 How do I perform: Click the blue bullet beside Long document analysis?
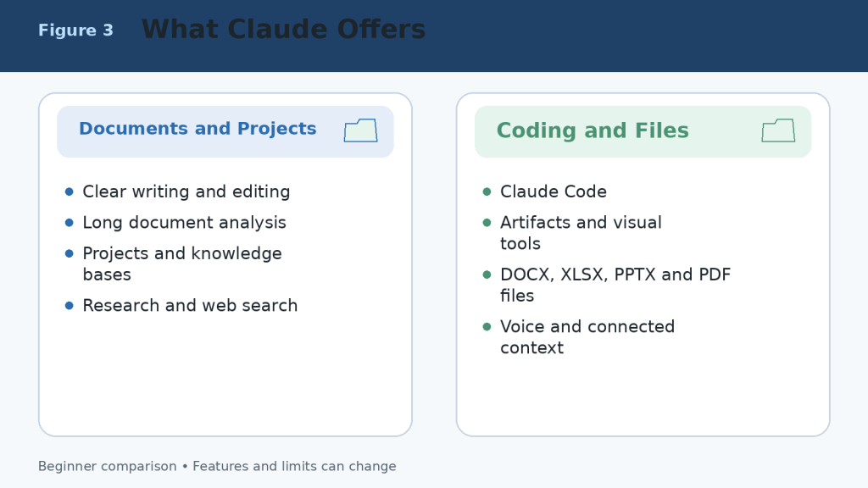[70, 223]
